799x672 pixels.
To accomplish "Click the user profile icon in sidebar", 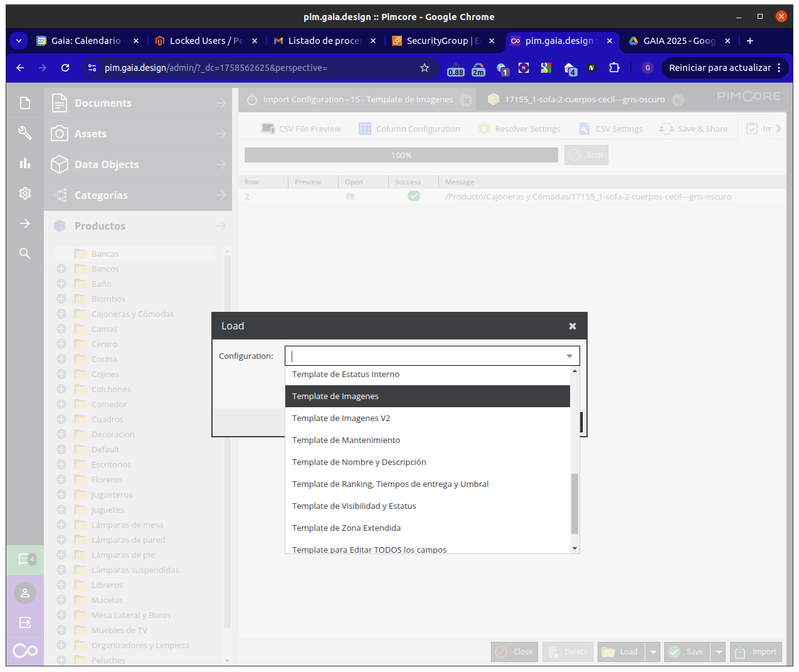I will point(25,593).
